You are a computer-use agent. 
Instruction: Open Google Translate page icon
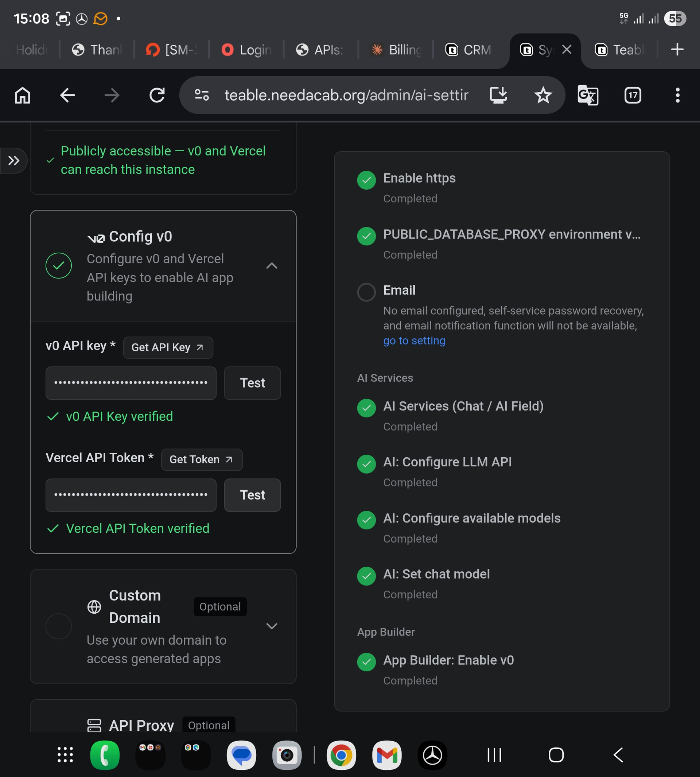pos(588,95)
